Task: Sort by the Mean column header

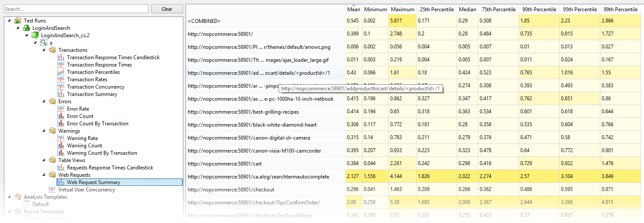Action: coord(353,10)
